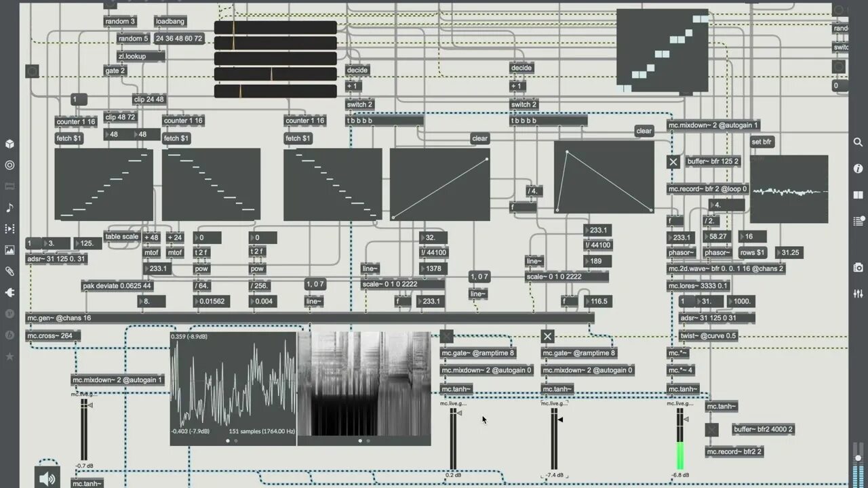Select the mc.gen~ @chans 16 object
The width and height of the screenshot is (868, 488).
310,318
